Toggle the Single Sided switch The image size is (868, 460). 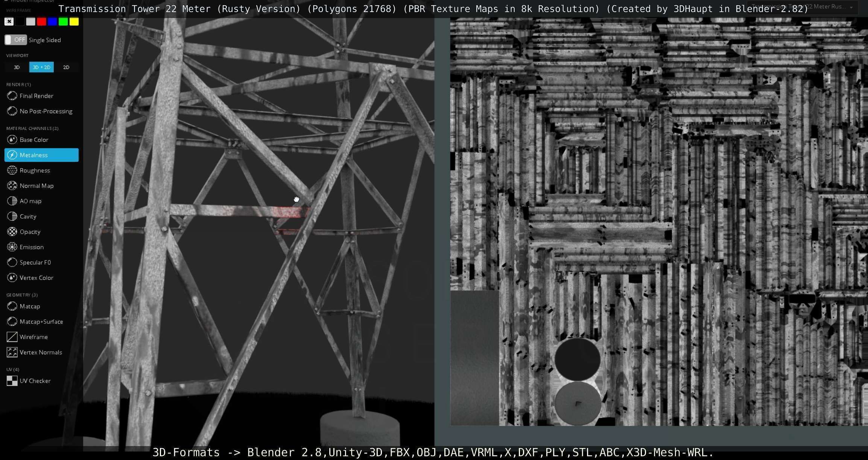pos(15,40)
